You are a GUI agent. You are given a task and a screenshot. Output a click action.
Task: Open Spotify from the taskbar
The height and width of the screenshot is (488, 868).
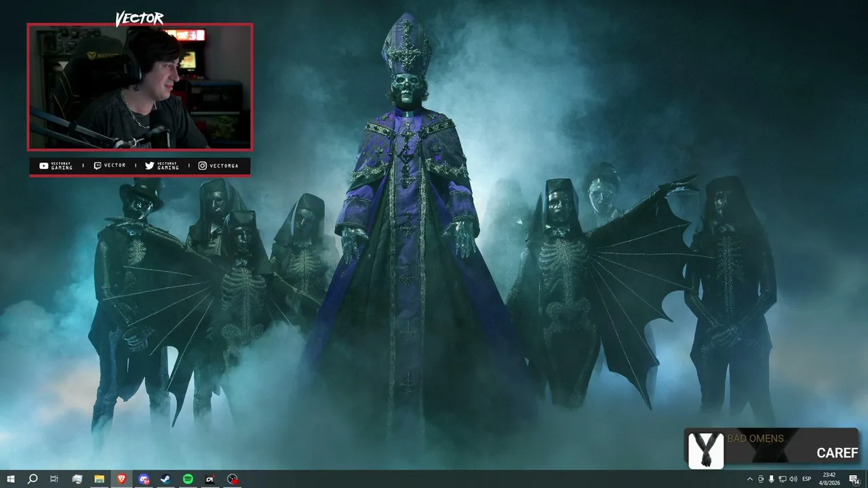[188, 479]
